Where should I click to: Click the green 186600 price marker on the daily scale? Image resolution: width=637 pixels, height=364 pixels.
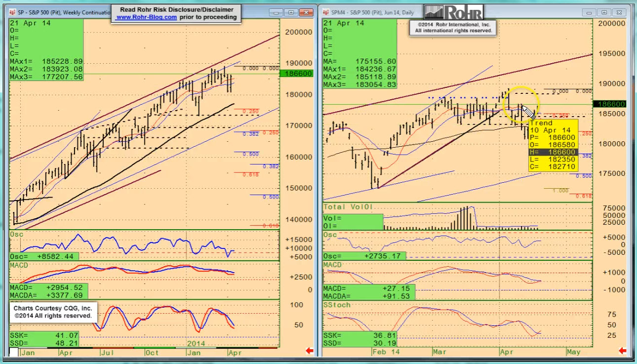tap(611, 104)
